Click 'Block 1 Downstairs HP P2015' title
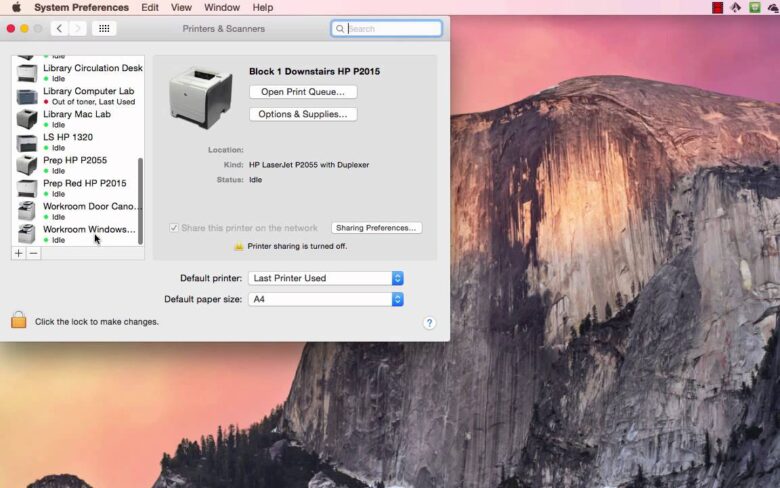Screen dimensions: 780x488 [x=314, y=72]
